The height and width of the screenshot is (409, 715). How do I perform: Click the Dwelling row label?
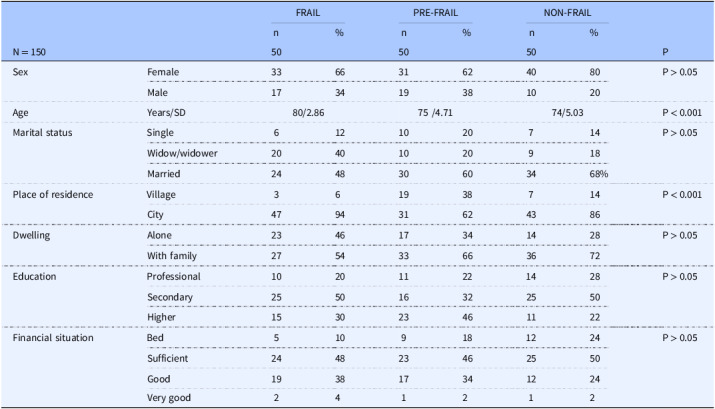pos(32,234)
